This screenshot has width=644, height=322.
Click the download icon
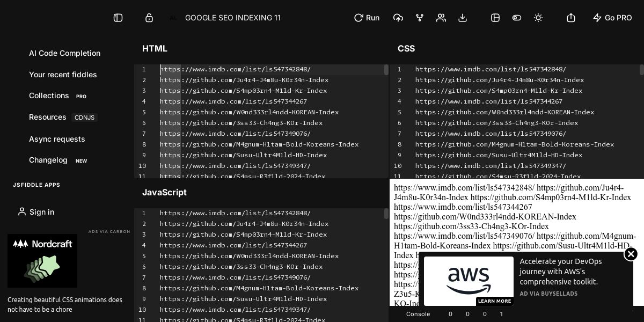click(463, 18)
